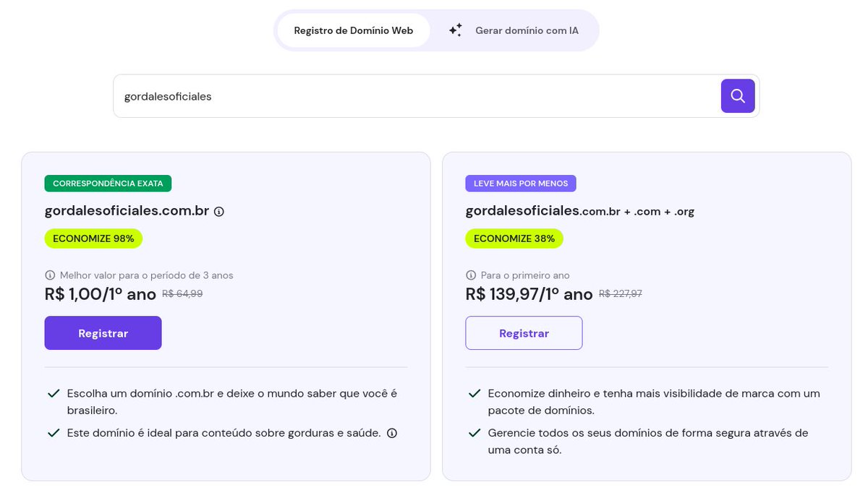The image size is (868, 498).
Task: Click the text about being brasileiro
Action: click(232, 402)
